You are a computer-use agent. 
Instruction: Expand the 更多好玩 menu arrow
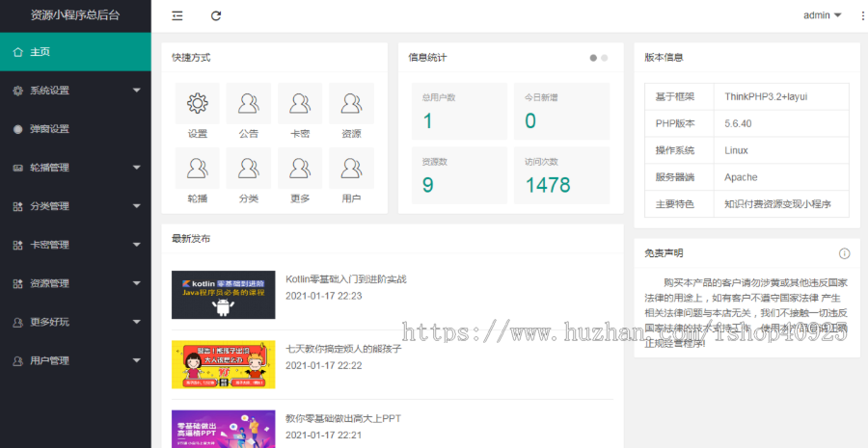pos(137,322)
